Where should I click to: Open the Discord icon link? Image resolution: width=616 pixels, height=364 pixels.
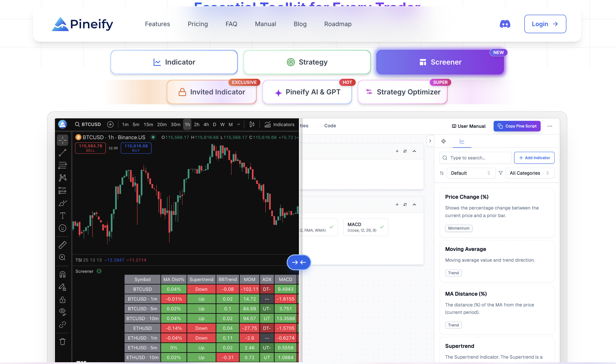click(505, 24)
